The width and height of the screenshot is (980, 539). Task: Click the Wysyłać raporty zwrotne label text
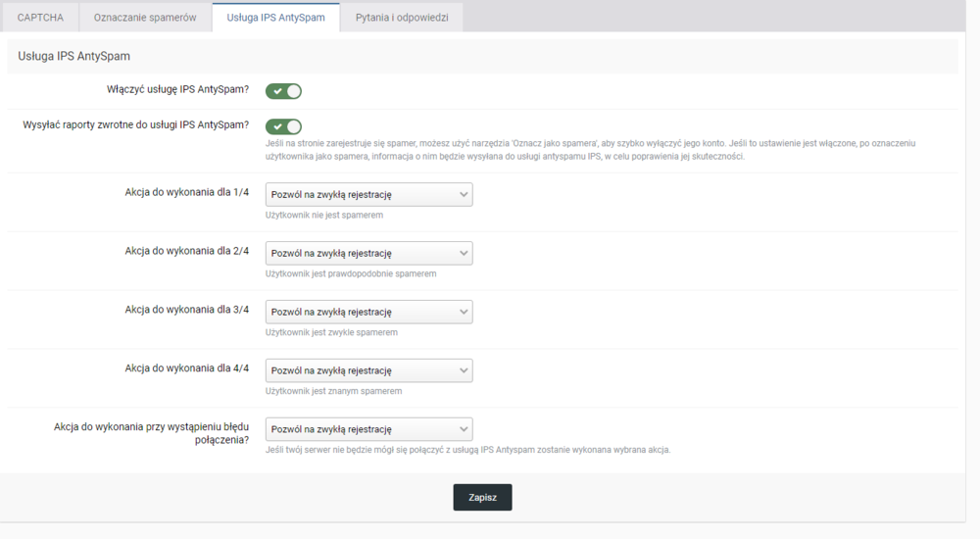click(x=135, y=125)
